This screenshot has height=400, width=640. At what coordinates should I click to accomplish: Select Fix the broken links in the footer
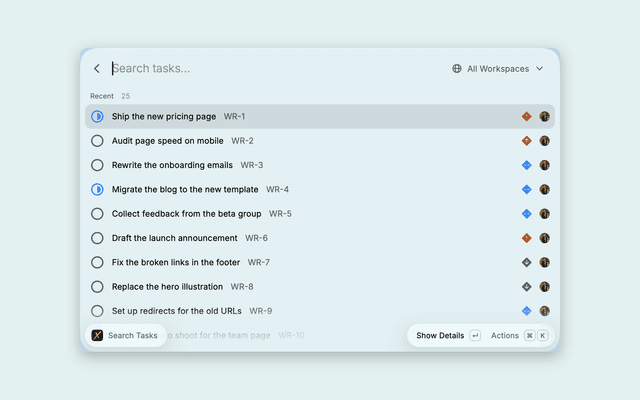coord(320,262)
